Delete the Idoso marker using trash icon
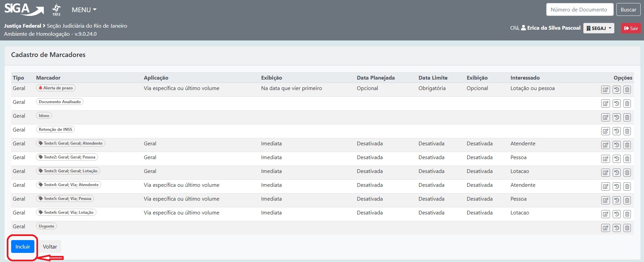 click(627, 117)
